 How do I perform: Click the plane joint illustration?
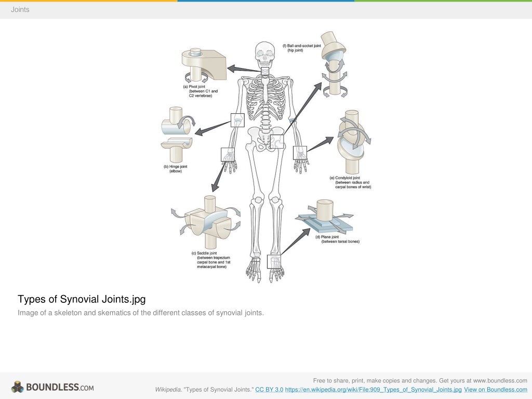(325, 216)
